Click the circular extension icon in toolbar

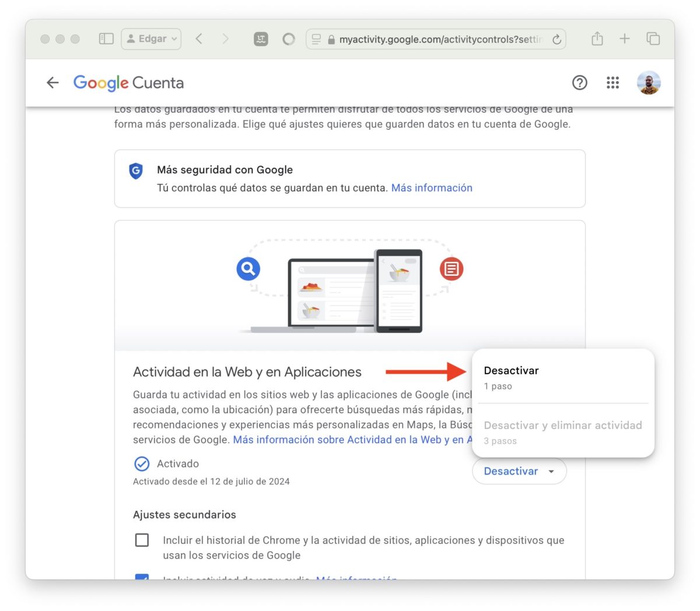pos(289,39)
